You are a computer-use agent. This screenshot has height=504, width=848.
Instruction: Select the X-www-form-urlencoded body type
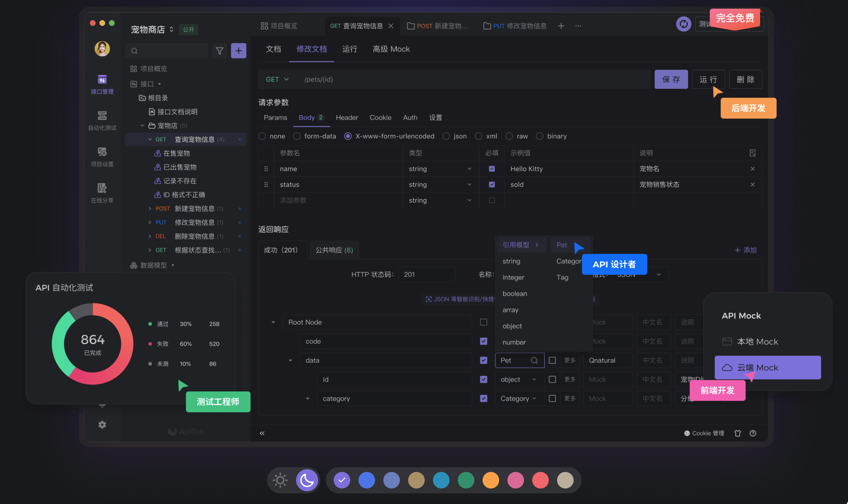[348, 136]
